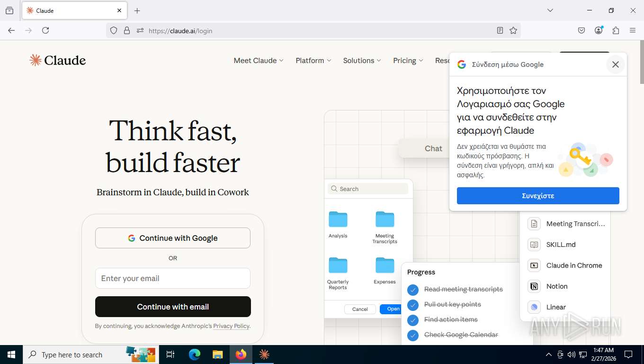Expand Platform menu
The width and height of the screenshot is (644, 364).
click(313, 60)
